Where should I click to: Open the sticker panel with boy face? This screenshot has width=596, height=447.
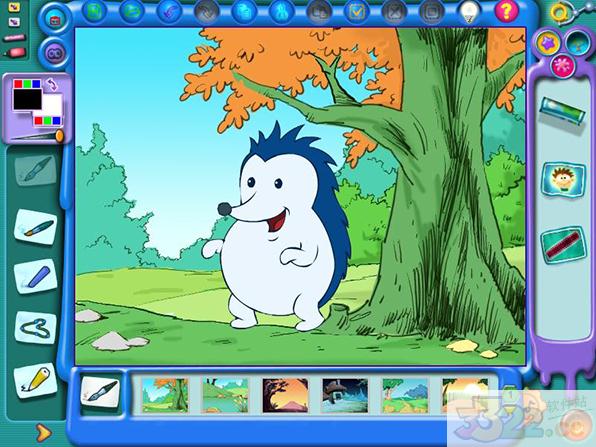pos(563,179)
